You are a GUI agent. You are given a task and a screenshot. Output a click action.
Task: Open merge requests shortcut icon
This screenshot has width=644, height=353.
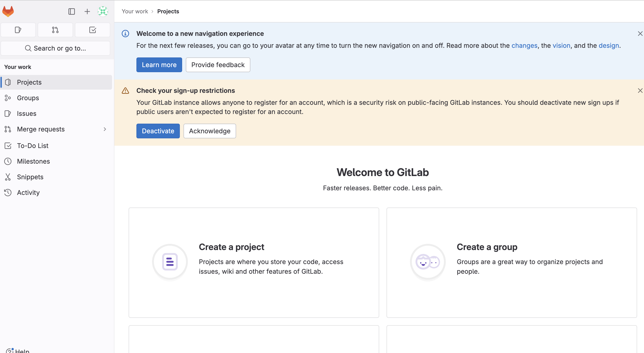click(x=55, y=30)
